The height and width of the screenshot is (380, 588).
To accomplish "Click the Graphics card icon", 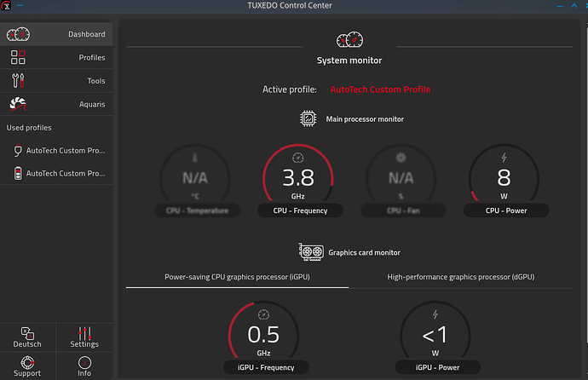I will (x=311, y=252).
